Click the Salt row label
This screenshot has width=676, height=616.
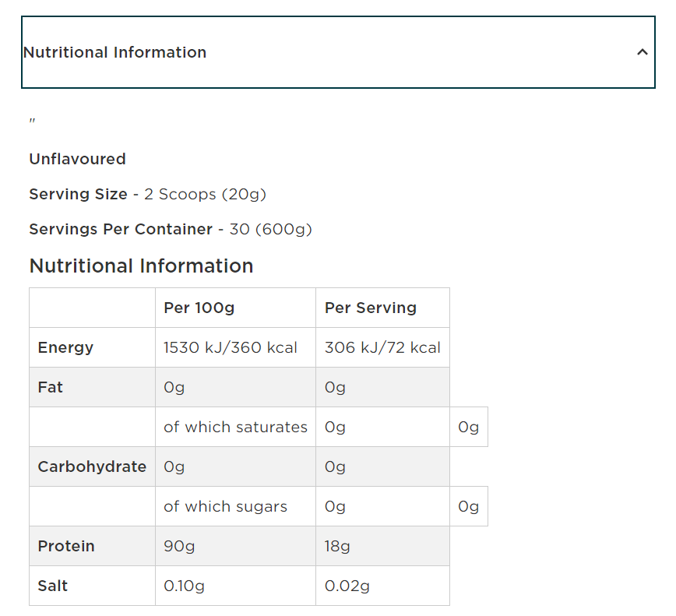(x=53, y=586)
